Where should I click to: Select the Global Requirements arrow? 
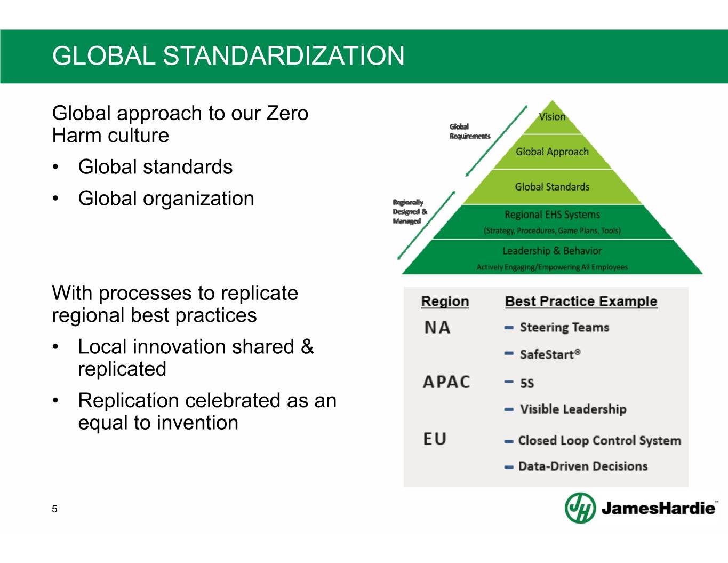pyautogui.click(x=497, y=140)
